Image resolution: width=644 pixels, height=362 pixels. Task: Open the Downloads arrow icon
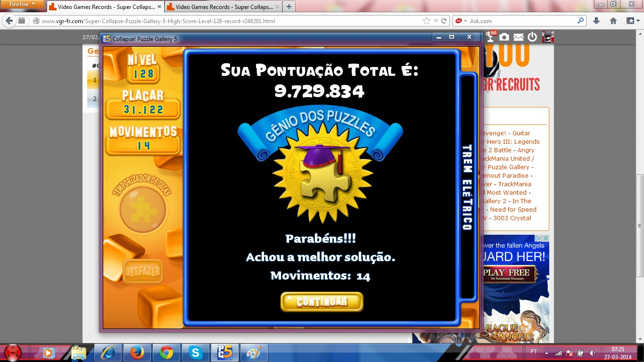click(x=596, y=21)
